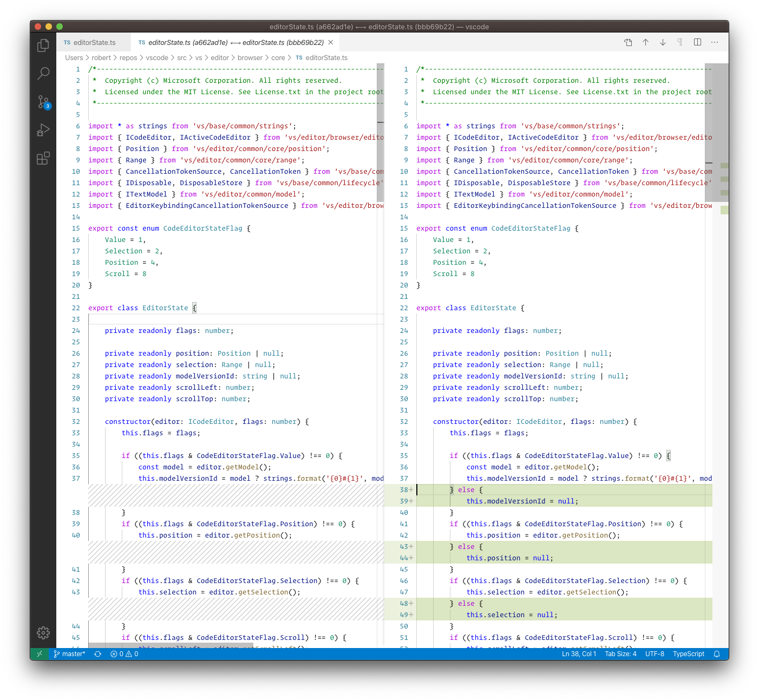The image size is (759, 700).
Task: Click 'export const enum CodeEditorStateFlag' in right pane
Action: tap(493, 228)
